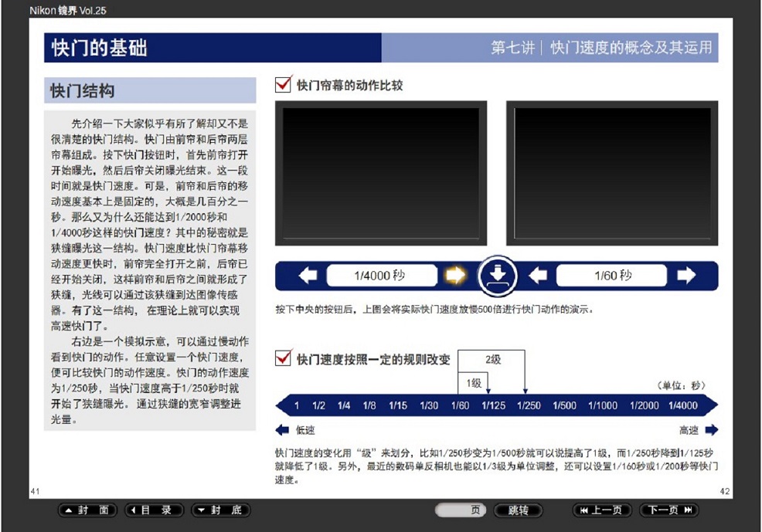
Task: Toggle checkbox for 快门帘幕的动作比较
Action: (x=284, y=84)
